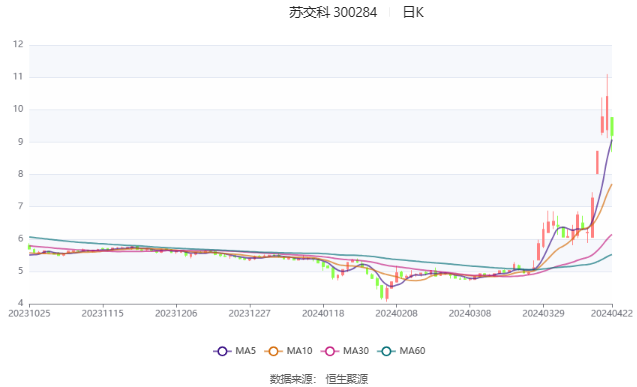Click the chart title 苏交科 300284
The image size is (637, 387).
coord(333,13)
